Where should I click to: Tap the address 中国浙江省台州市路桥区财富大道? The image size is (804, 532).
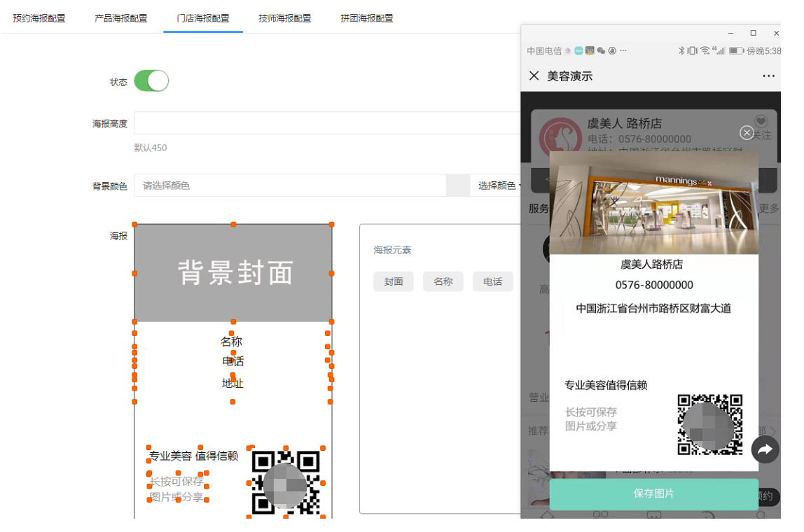[653, 309]
